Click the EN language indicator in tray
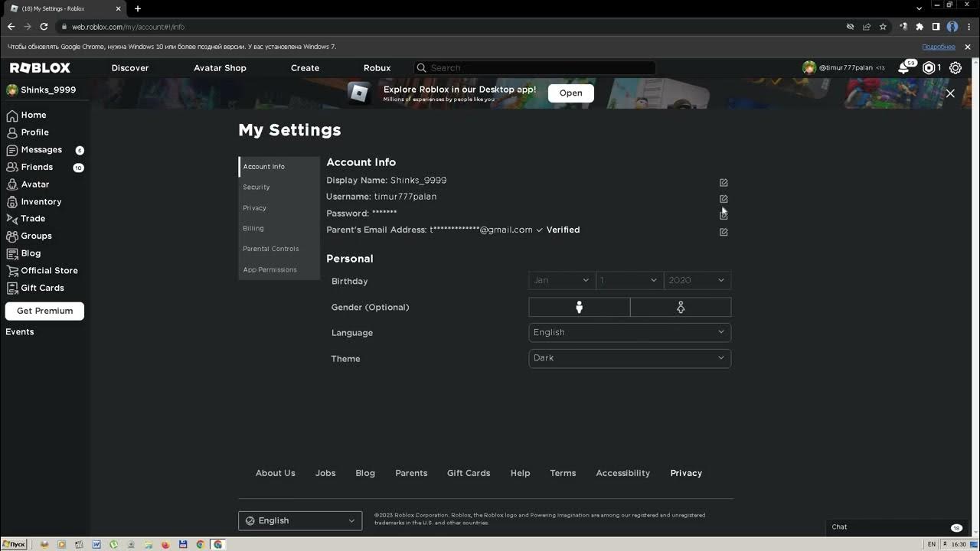The height and width of the screenshot is (551, 980). tap(932, 545)
